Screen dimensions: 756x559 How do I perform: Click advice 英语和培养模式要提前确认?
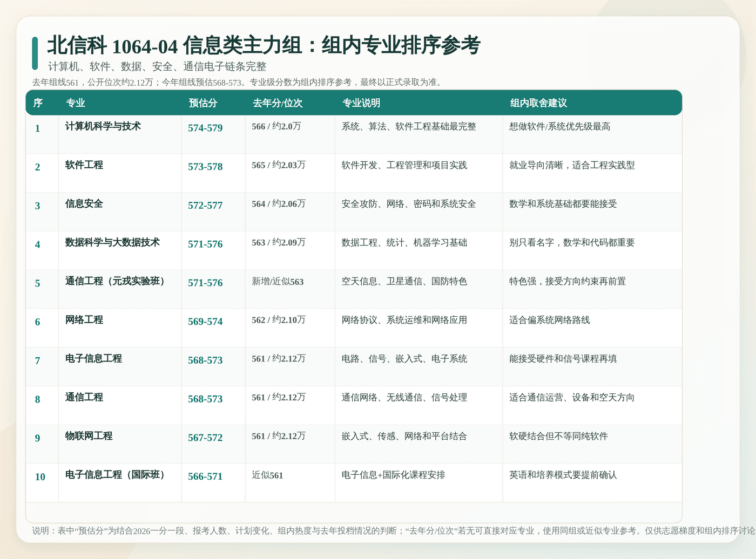coord(563,475)
